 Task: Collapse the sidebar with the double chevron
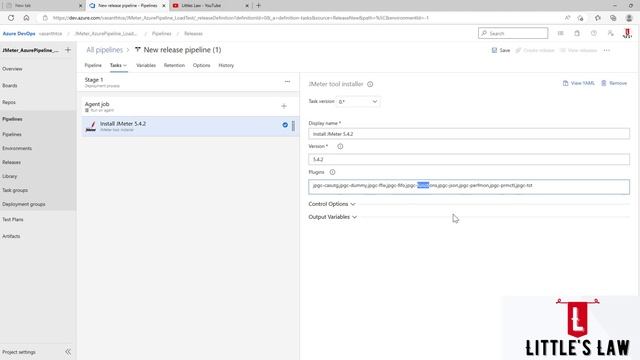pyautogui.click(x=68, y=352)
